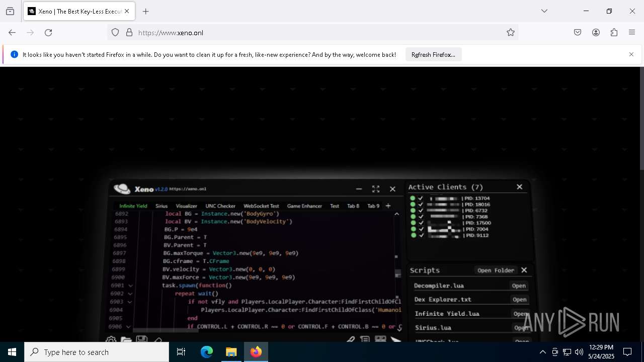The image size is (644, 362).
Task: Collapse code fold at line 6901
Action: (x=130, y=286)
